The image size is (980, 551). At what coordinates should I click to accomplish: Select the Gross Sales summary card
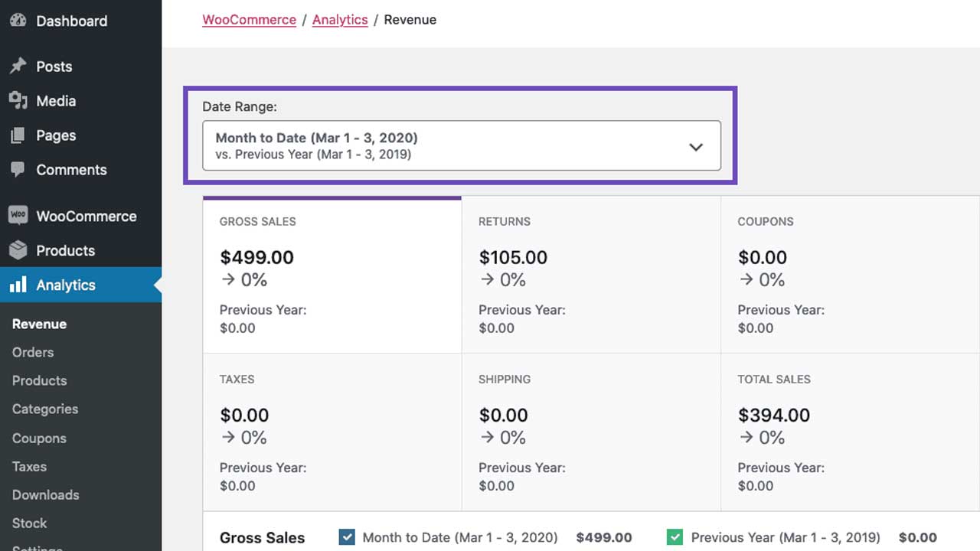[332, 275]
